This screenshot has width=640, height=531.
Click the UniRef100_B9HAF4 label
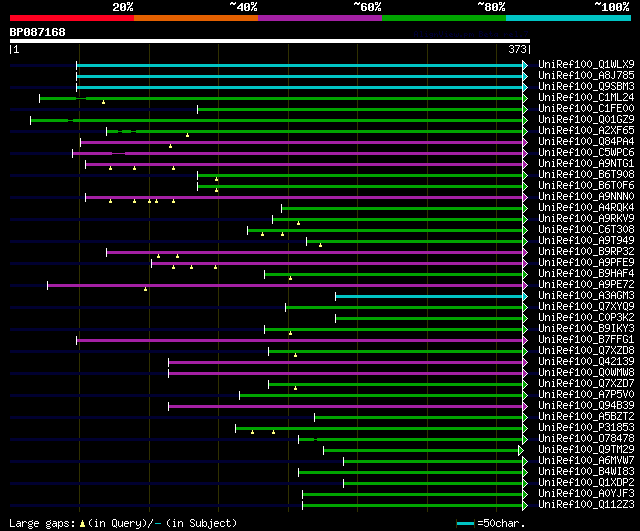click(586, 274)
